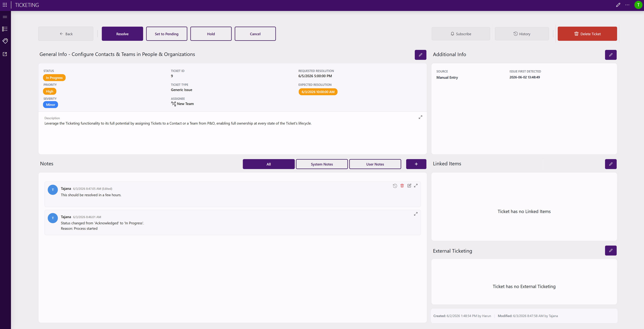Filter to User Notes

point(375,164)
